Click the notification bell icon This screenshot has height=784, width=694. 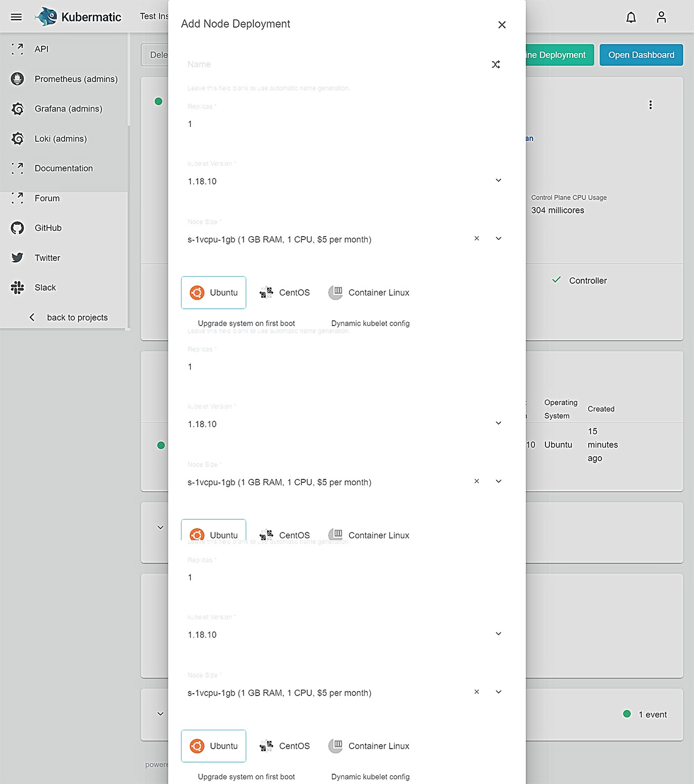(630, 17)
